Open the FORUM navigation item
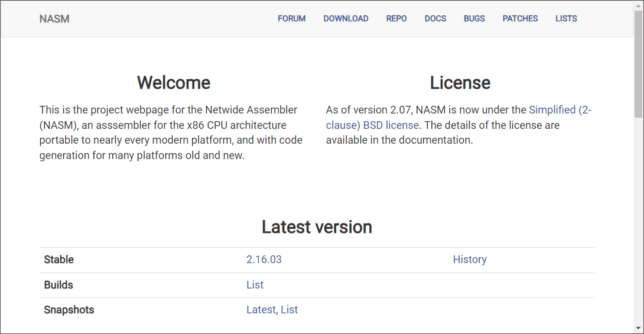Screen dimensions: 644x334 [x=292, y=19]
